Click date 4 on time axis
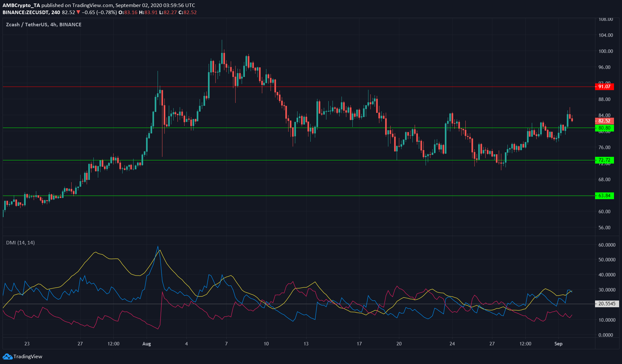Viewport: 622px width, 364px height. (186, 344)
